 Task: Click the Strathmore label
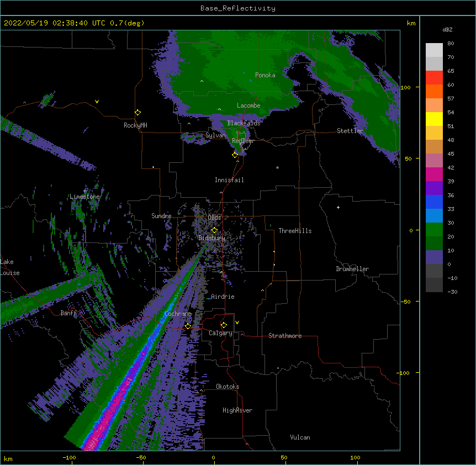[285, 336]
